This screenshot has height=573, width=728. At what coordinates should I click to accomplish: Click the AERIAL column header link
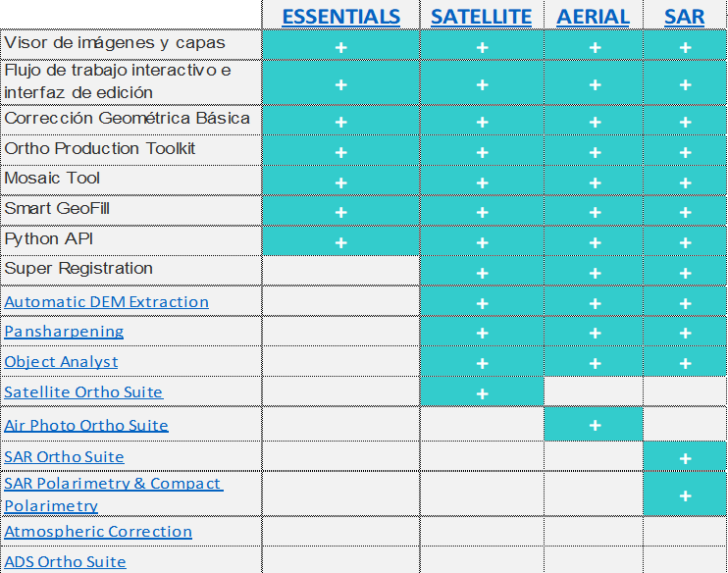pos(593,17)
